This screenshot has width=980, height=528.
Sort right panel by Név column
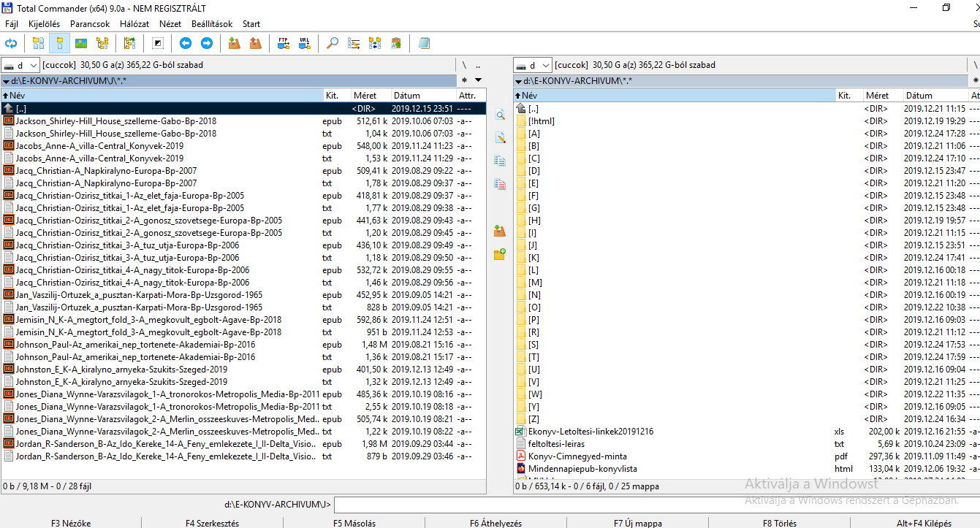pyautogui.click(x=675, y=96)
